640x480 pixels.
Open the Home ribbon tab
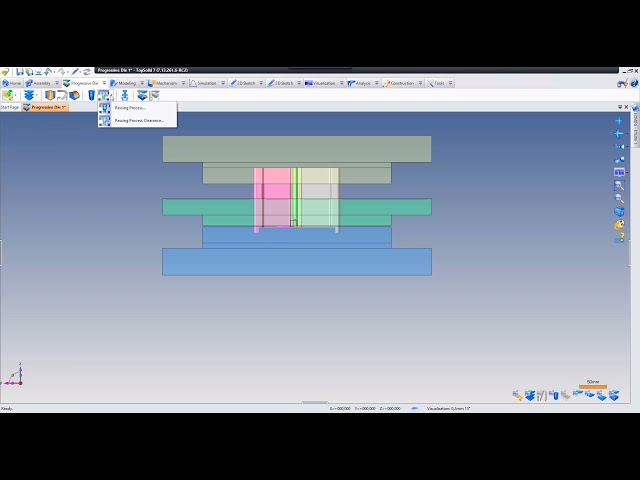tap(14, 83)
